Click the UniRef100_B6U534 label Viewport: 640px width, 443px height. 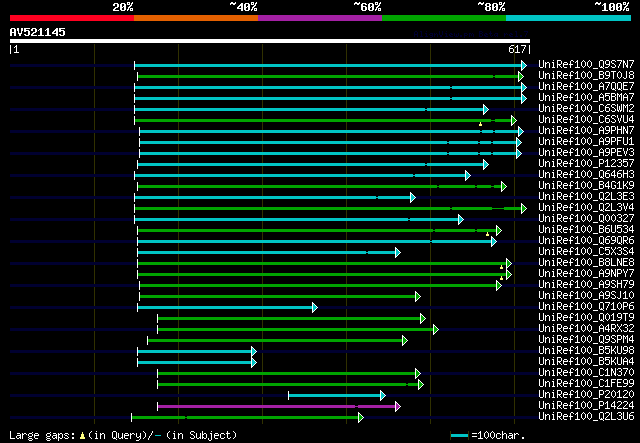coord(586,229)
